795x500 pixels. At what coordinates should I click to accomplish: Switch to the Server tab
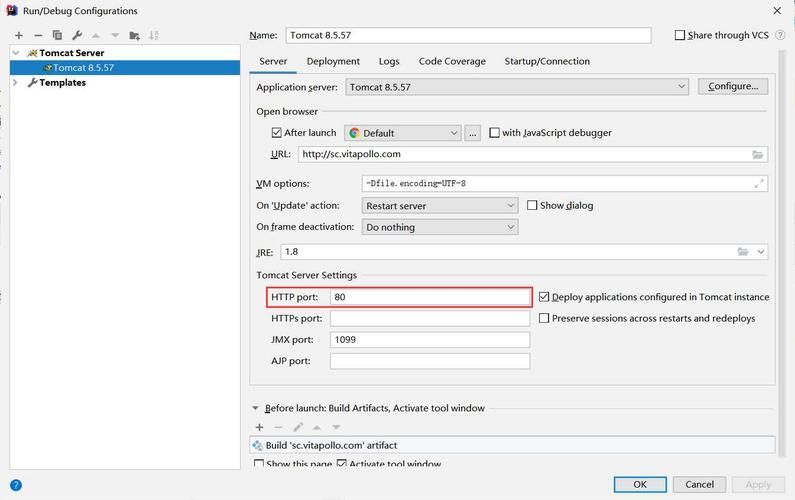click(273, 61)
